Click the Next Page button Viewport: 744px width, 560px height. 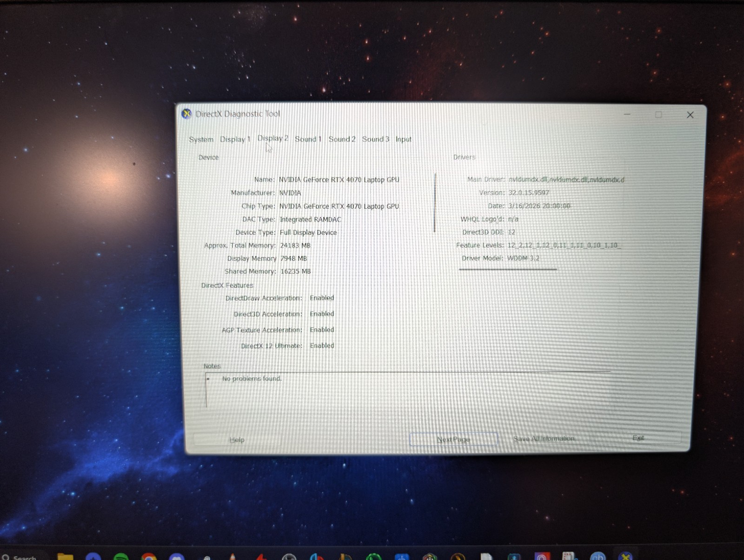pyautogui.click(x=453, y=439)
